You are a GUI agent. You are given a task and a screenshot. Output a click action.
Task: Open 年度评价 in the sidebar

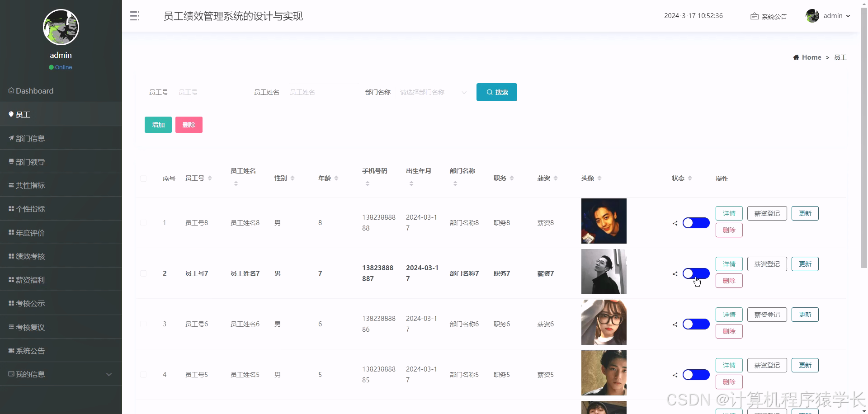point(61,233)
